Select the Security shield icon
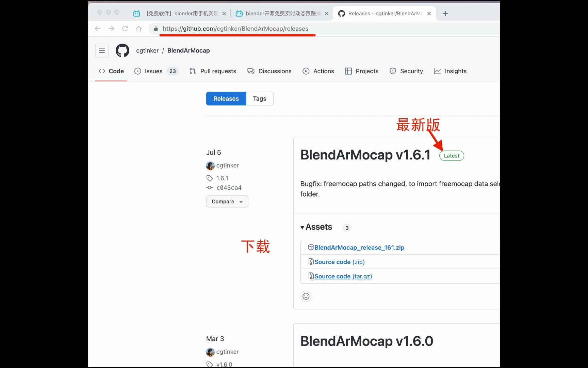Viewport: 588px width, 368px height. point(393,71)
